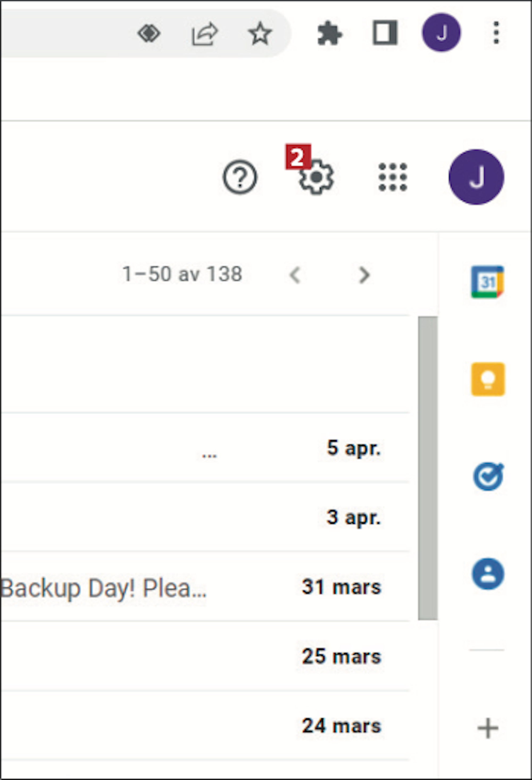Open Google Contacts side panel

[x=488, y=574]
